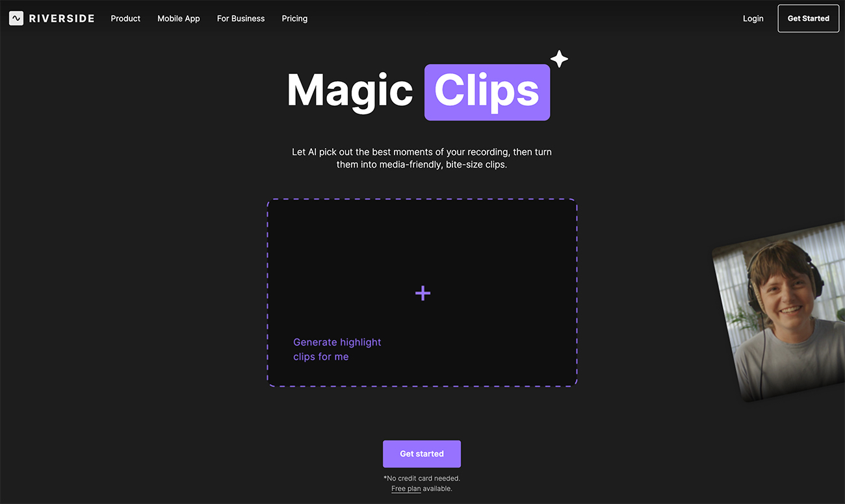The height and width of the screenshot is (504, 845).
Task: Select Generate highlight clips for me
Action: pos(337,349)
